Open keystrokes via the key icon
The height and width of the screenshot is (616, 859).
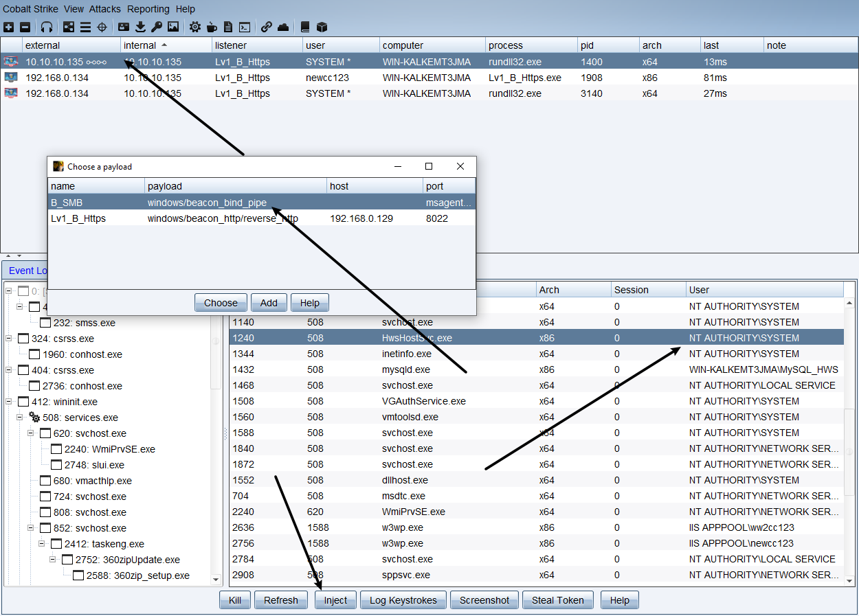[x=157, y=27]
